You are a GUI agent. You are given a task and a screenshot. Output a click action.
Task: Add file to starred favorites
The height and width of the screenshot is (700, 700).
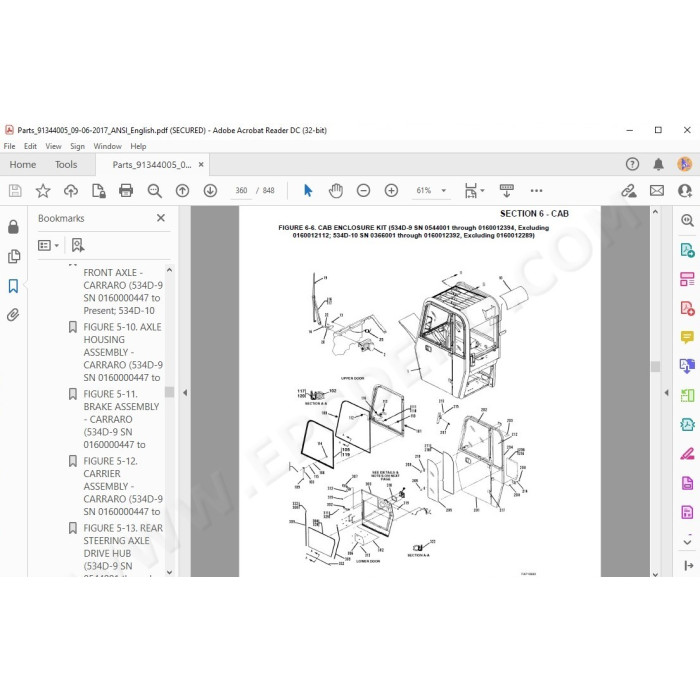click(x=43, y=191)
